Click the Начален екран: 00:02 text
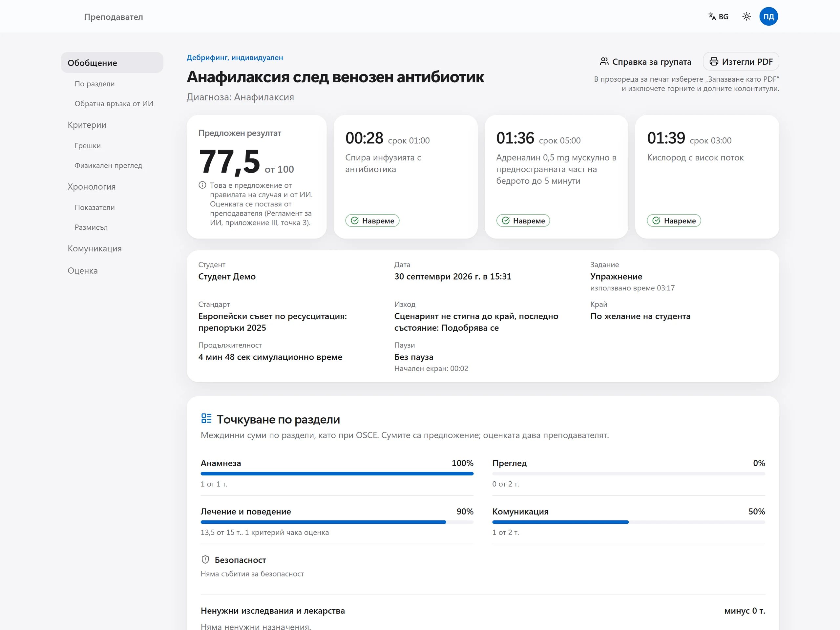840x630 pixels. (x=431, y=368)
